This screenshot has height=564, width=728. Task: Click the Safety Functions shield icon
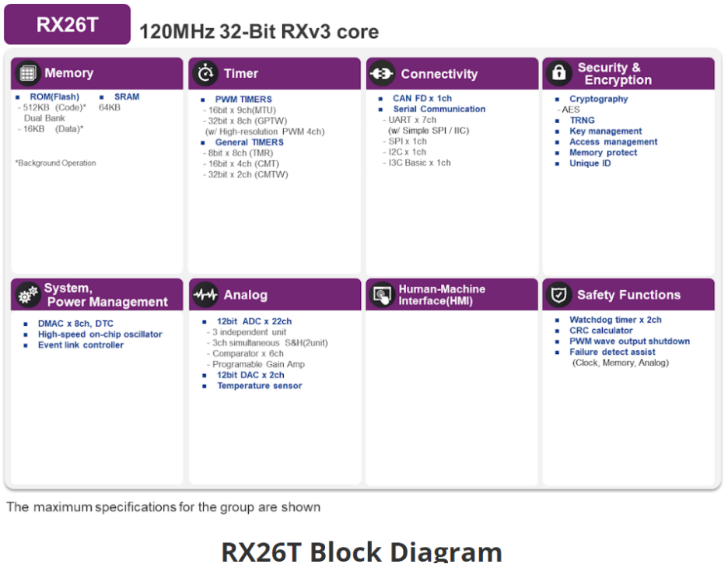(x=558, y=294)
